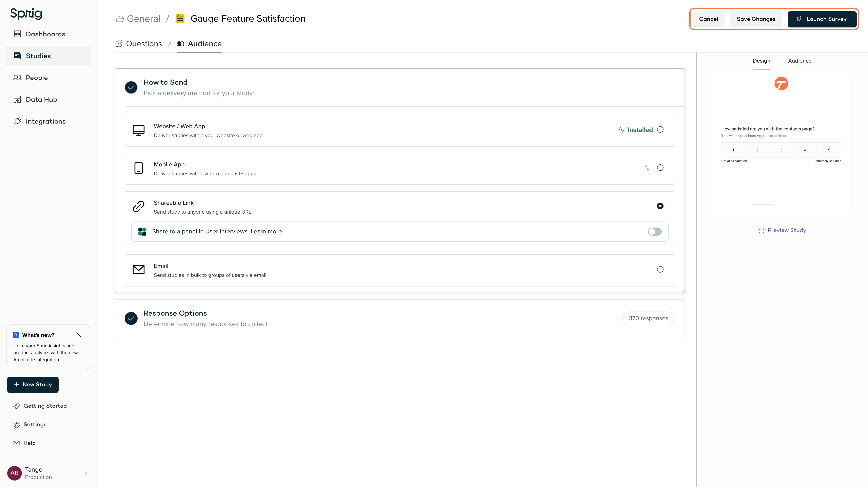Click the Mobile App phone icon
868x487 pixels.
[x=138, y=168]
